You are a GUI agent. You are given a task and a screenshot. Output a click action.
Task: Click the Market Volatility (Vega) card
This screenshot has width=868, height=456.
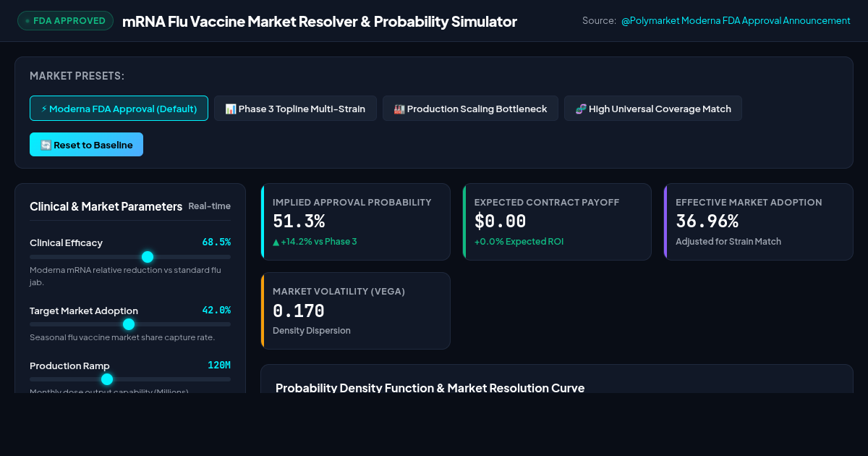355,311
